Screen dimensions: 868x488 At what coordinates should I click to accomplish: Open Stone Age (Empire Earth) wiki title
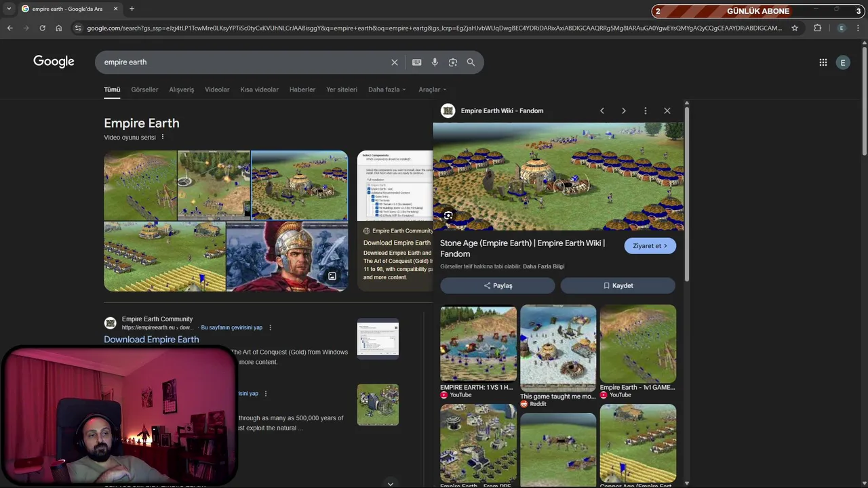(522, 248)
